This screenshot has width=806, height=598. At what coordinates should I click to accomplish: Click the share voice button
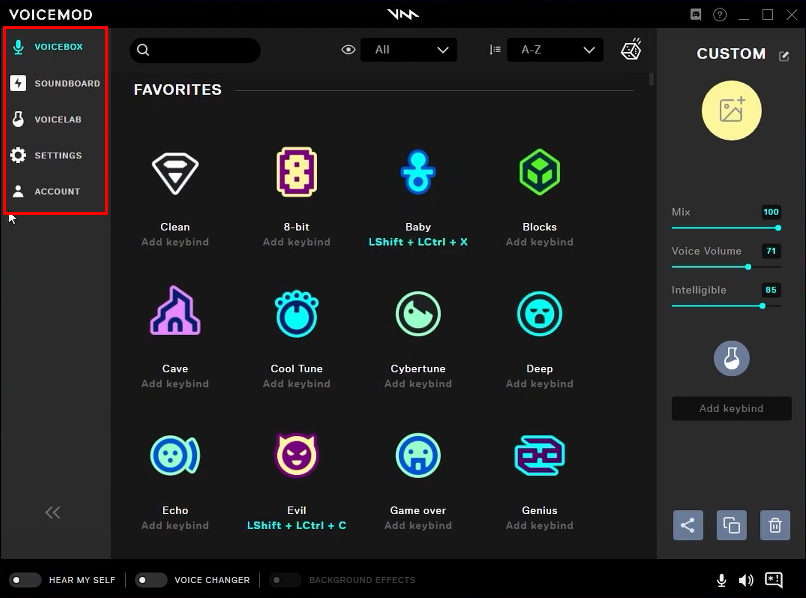coord(688,525)
